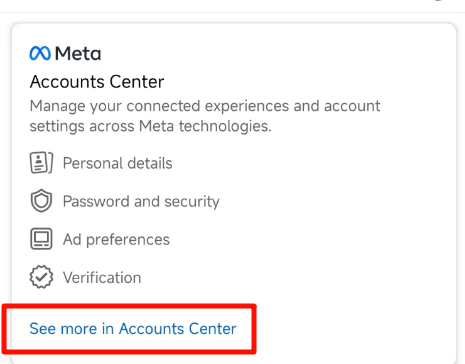Click the Meta wordmark text
The image size is (465, 364).
[x=78, y=53]
